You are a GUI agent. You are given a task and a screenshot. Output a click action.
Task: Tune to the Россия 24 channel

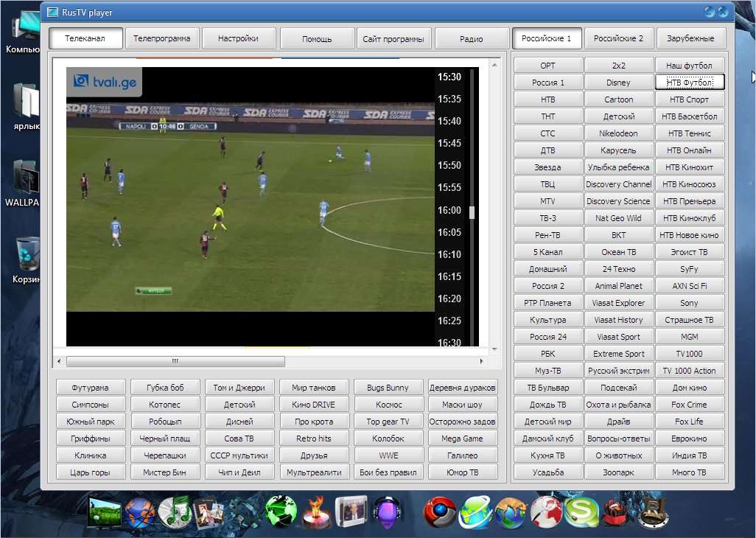click(x=547, y=337)
